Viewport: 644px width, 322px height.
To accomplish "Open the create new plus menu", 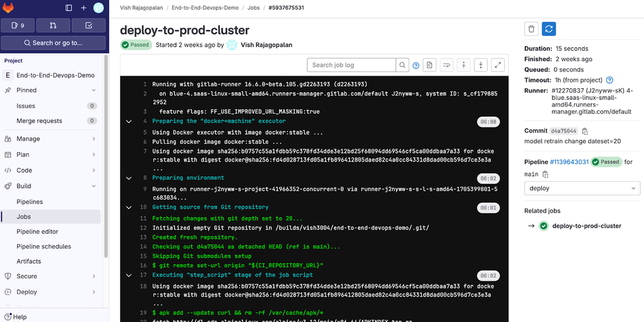I will (84, 8).
